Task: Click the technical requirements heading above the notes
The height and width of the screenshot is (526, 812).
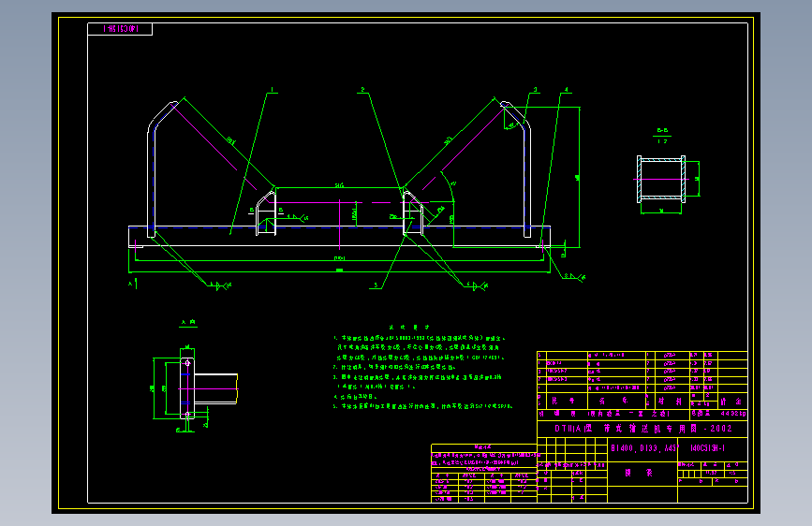Action: (x=409, y=328)
